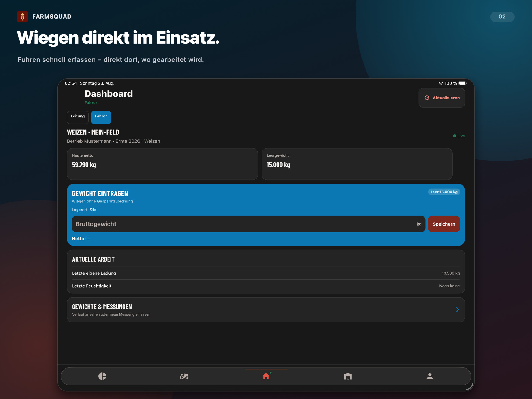The height and width of the screenshot is (399, 532).
Task: Click the kg unit label in input
Action: 419,224
